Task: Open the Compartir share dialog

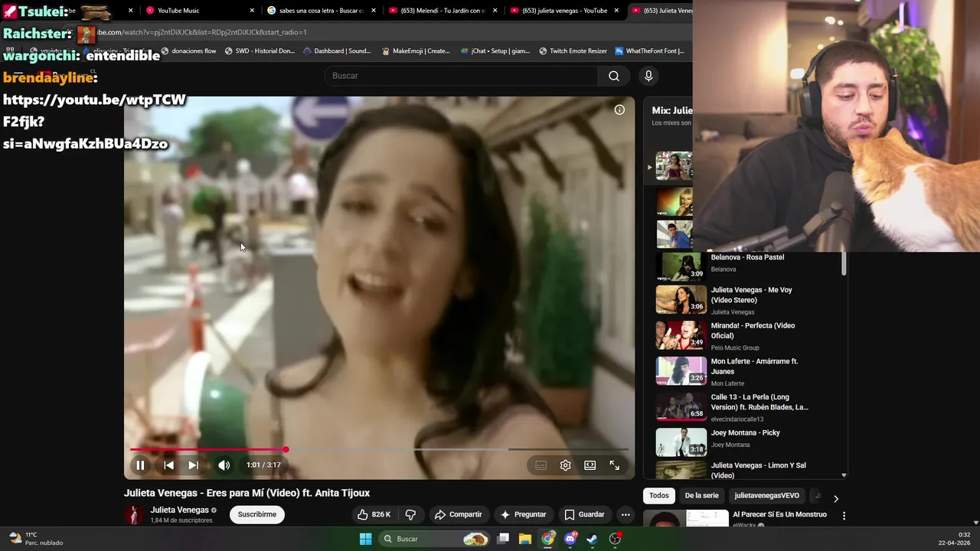Action: click(458, 514)
